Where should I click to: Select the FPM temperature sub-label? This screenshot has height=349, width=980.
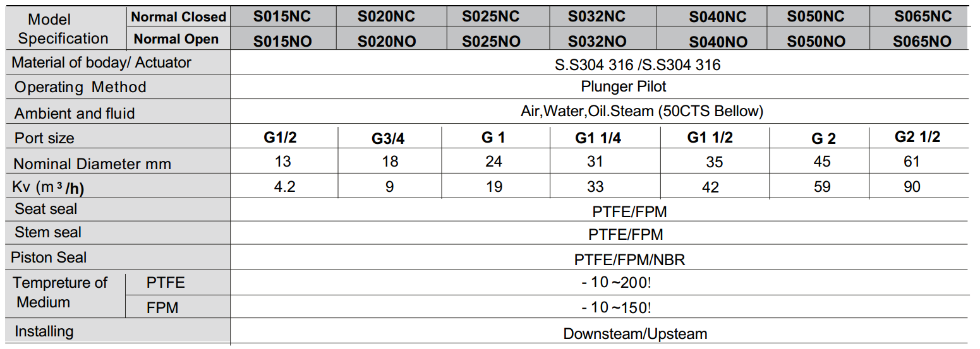tap(162, 308)
